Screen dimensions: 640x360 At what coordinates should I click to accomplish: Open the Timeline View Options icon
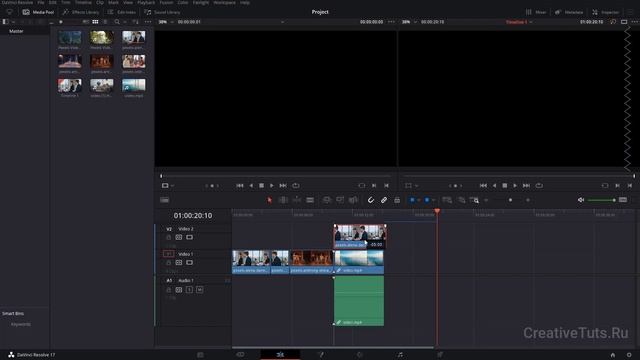click(164, 200)
